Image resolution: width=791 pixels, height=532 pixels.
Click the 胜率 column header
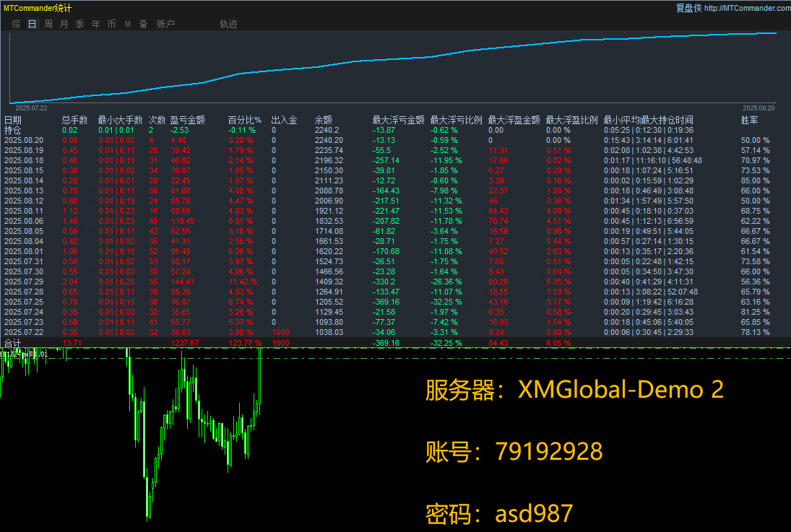pos(749,120)
